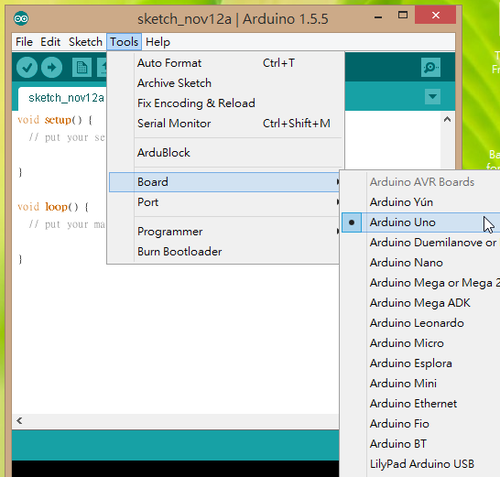500x477 pixels.
Task: Select Arduino Mega ADK board
Action: tap(421, 303)
